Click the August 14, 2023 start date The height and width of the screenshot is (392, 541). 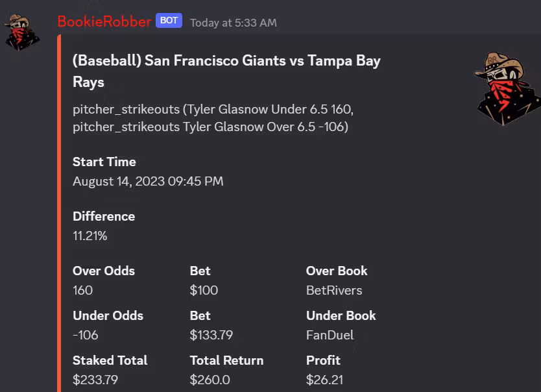click(x=148, y=181)
